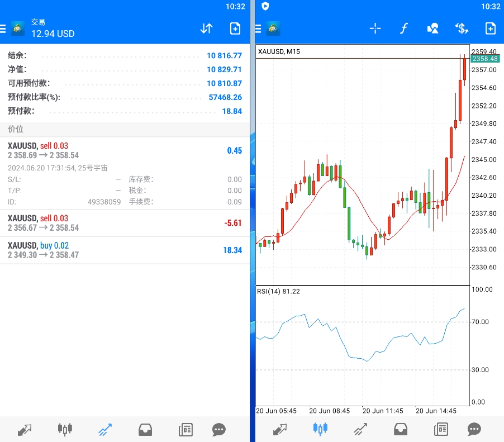Open the chart objects shapes tool
The height and width of the screenshot is (442, 504).
click(x=433, y=28)
